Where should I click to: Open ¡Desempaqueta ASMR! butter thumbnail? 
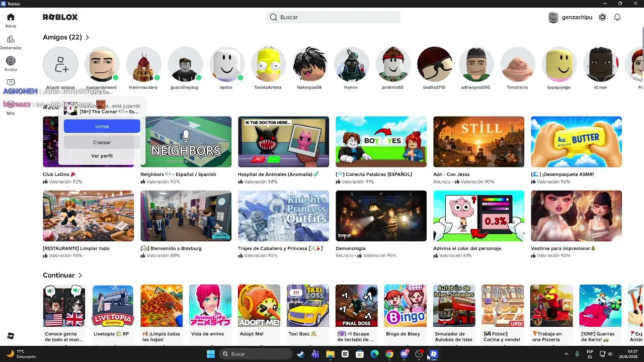[576, 142]
